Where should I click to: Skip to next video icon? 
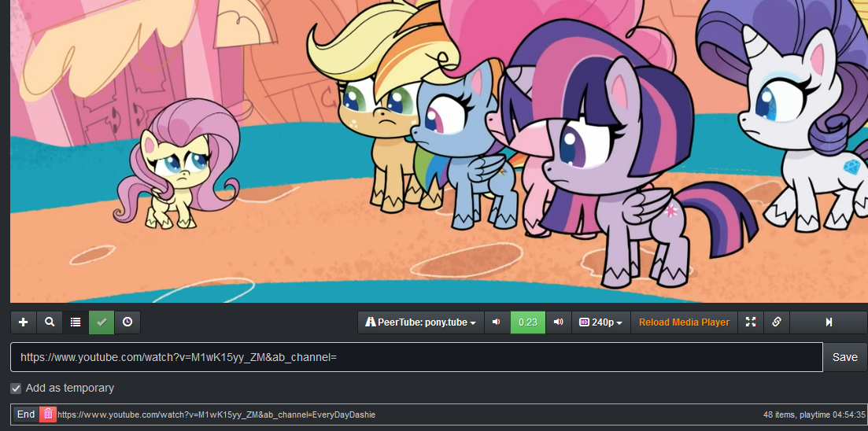coord(829,322)
